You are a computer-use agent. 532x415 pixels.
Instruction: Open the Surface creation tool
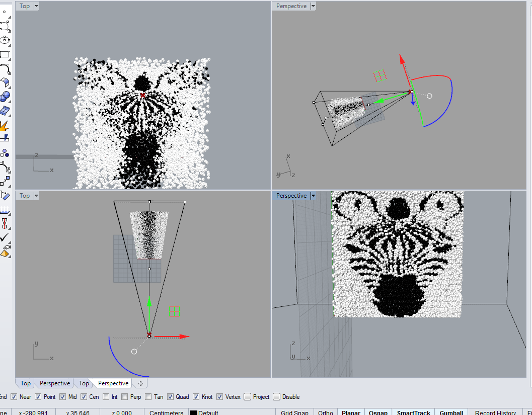(x=5, y=82)
